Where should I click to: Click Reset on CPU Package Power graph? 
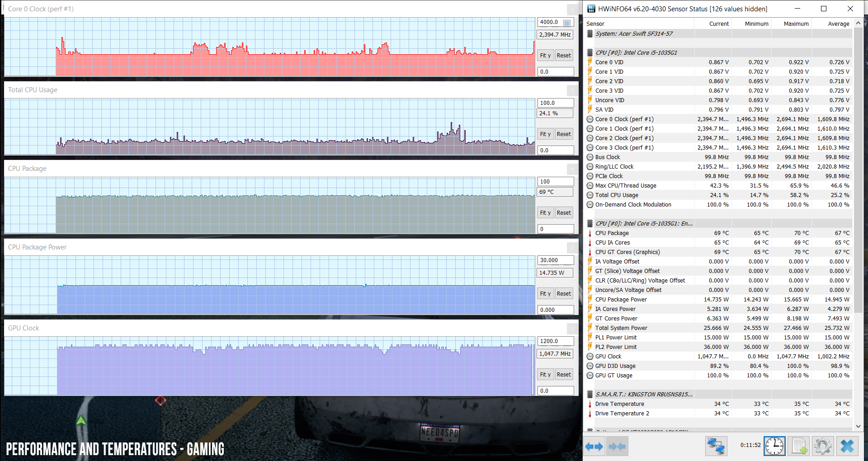564,294
